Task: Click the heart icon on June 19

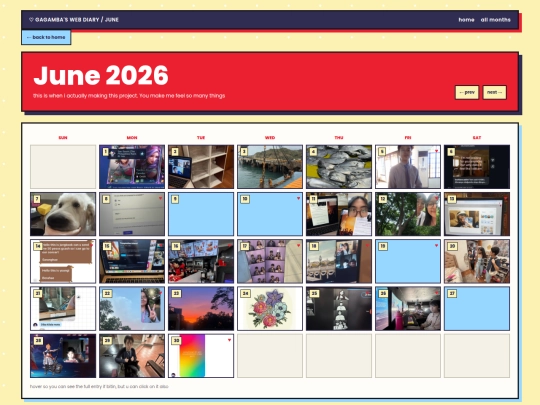Action: point(436,246)
